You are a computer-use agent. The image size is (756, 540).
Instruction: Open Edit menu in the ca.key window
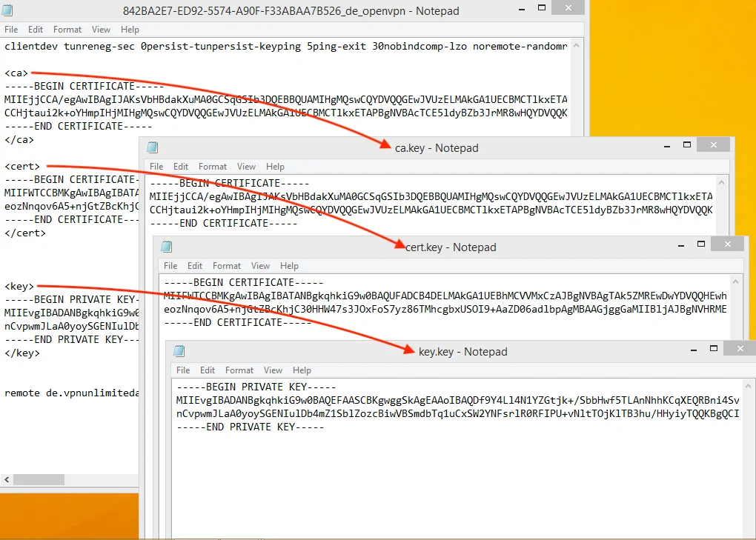(x=181, y=167)
